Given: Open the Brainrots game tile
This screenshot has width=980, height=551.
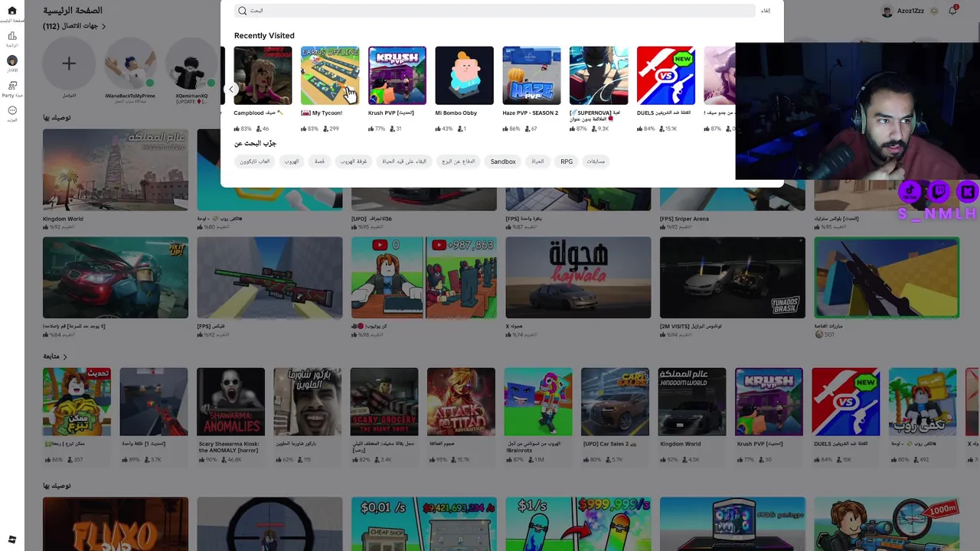Looking at the screenshot, I should [538, 402].
